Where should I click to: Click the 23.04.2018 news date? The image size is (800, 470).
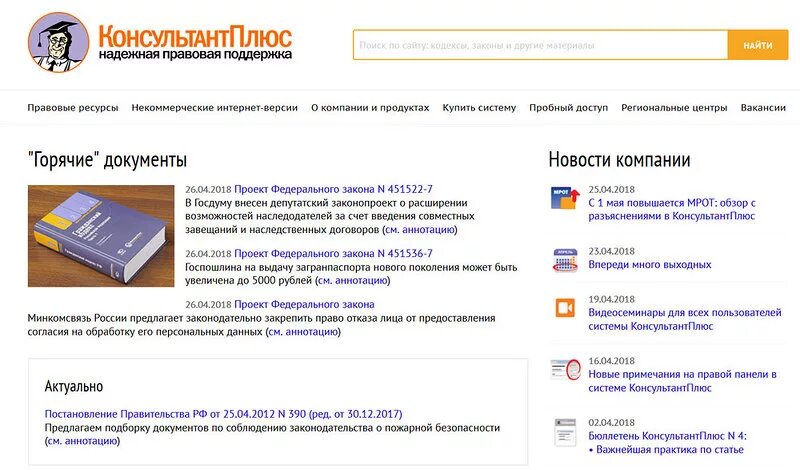(x=611, y=251)
